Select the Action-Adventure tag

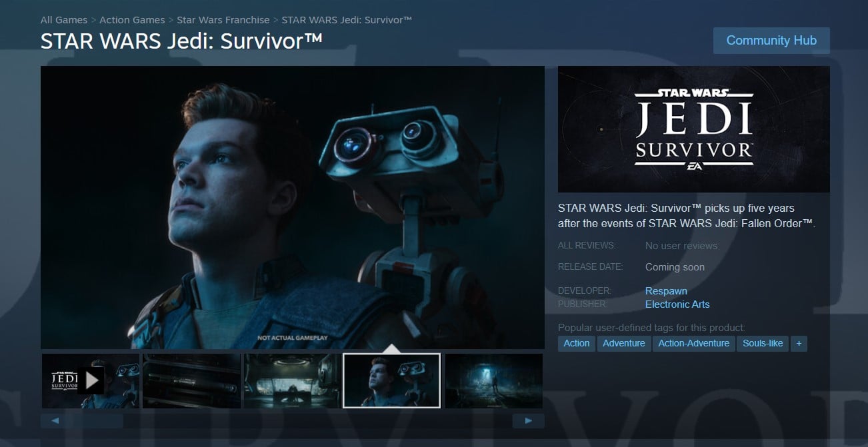point(694,344)
